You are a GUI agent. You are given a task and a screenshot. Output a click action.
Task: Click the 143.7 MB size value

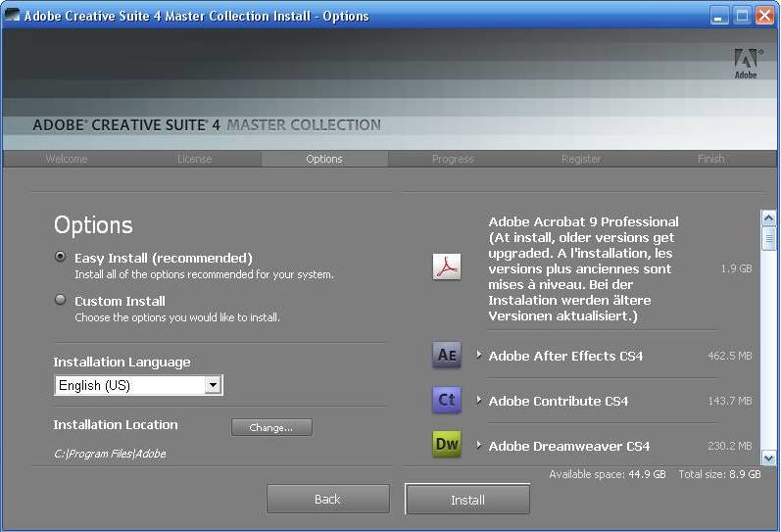point(730,401)
